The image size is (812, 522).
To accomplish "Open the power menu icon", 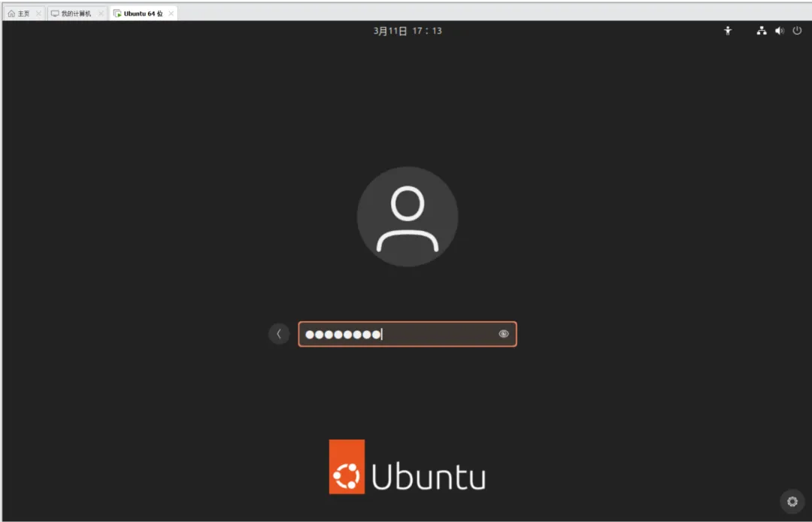I will tap(797, 31).
